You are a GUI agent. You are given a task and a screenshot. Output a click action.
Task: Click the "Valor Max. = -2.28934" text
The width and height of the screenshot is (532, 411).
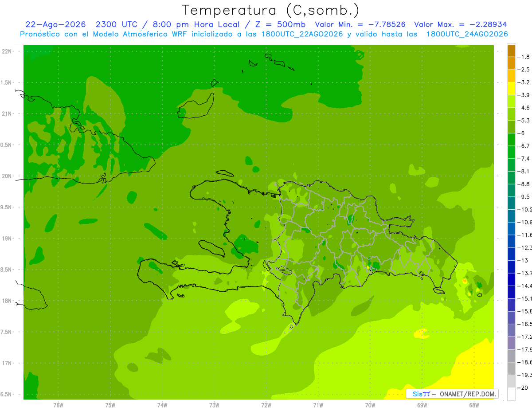point(460,24)
